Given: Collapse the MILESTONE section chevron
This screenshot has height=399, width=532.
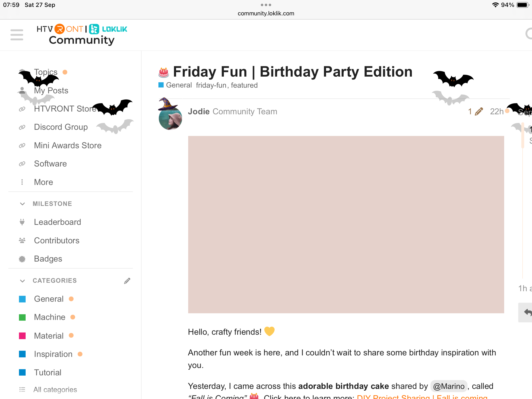Looking at the screenshot, I should click(x=22, y=204).
